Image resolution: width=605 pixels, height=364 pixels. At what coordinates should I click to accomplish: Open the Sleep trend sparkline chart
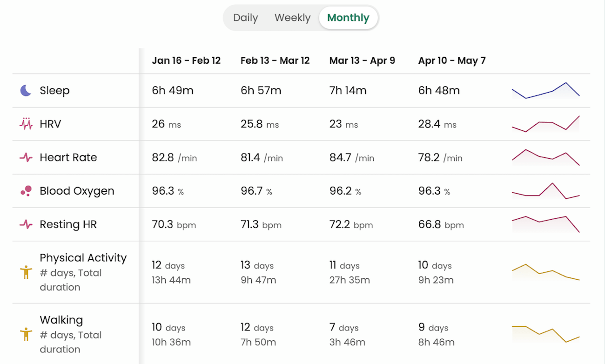point(545,90)
